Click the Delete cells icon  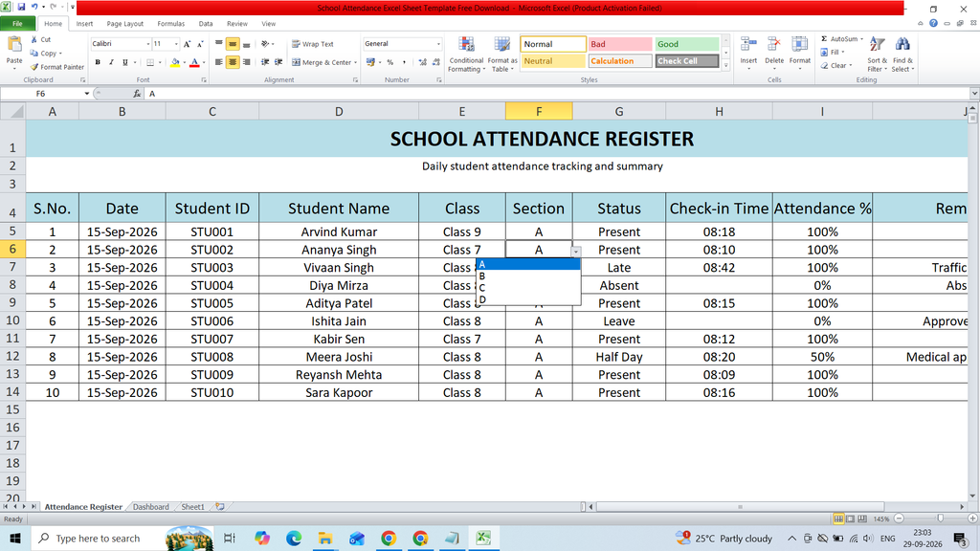773,46
